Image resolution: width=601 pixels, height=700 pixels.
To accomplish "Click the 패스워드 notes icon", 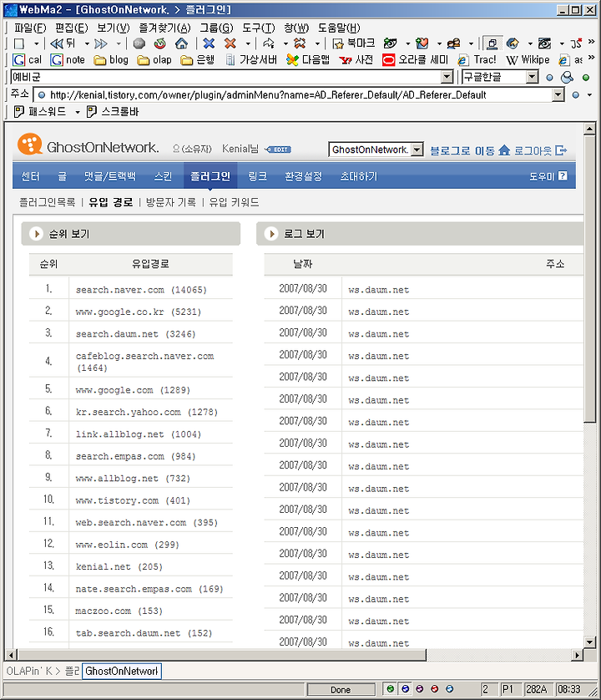I will tap(18, 112).
